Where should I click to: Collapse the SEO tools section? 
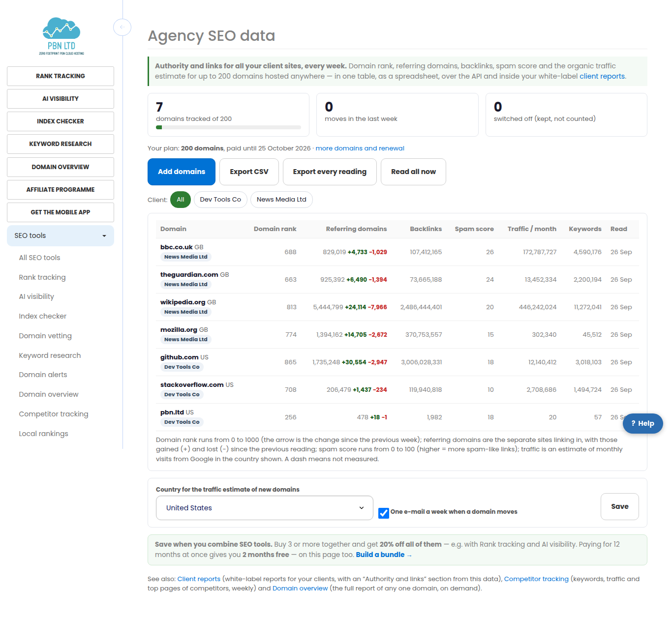point(61,235)
